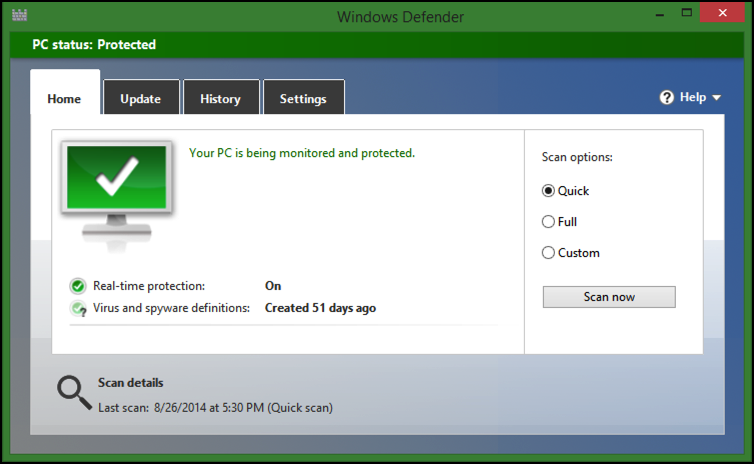
Task: Click the Help question mark icon
Action: point(666,97)
